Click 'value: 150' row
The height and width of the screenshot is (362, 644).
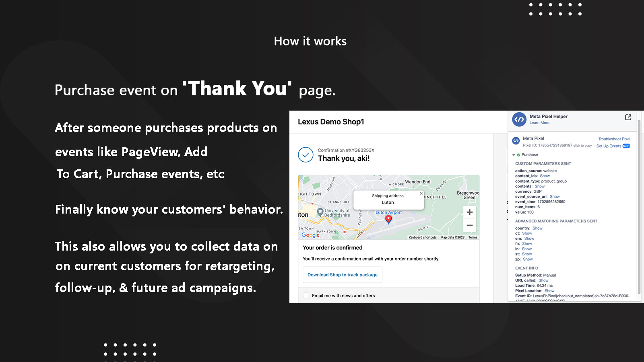(x=524, y=212)
